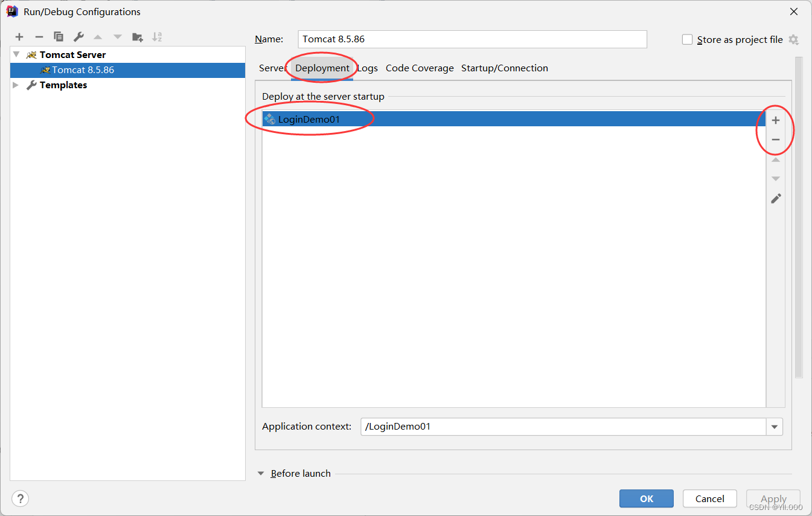Switch to the Logs tab
The height and width of the screenshot is (516, 812).
tap(367, 68)
